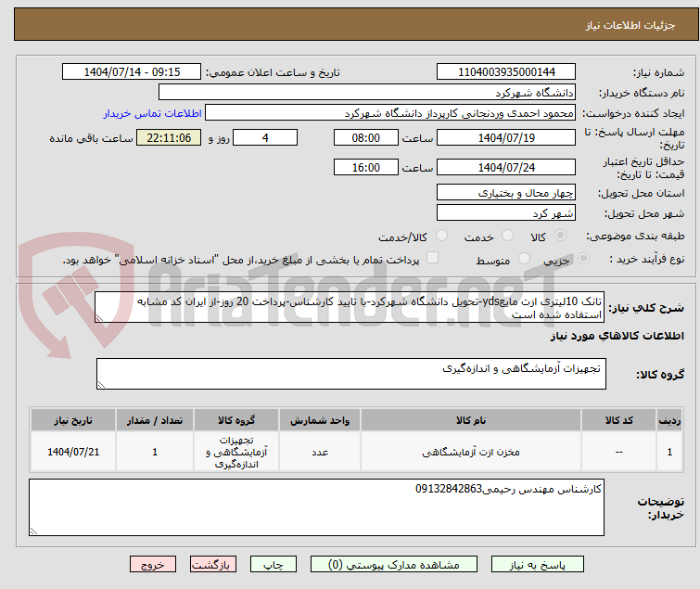Click the توضیحات خریدار notes textarea
700x589 pixels.
pos(316,507)
